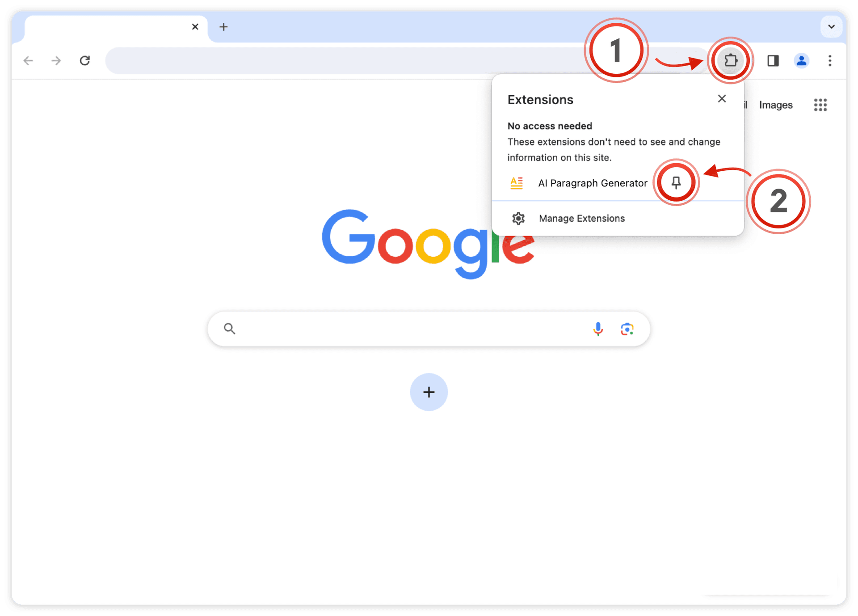Open a new tab with plus button
The height and width of the screenshot is (616, 858).
click(223, 27)
